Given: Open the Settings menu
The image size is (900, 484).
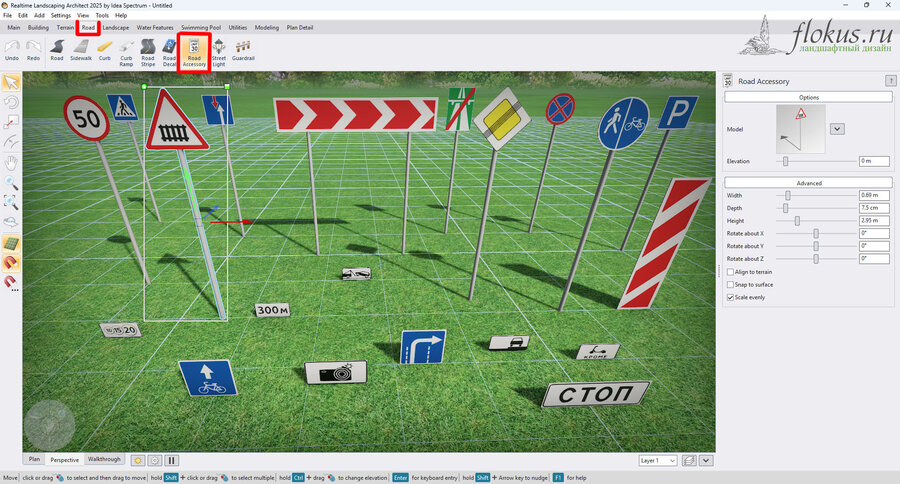Looking at the screenshot, I should [x=61, y=16].
